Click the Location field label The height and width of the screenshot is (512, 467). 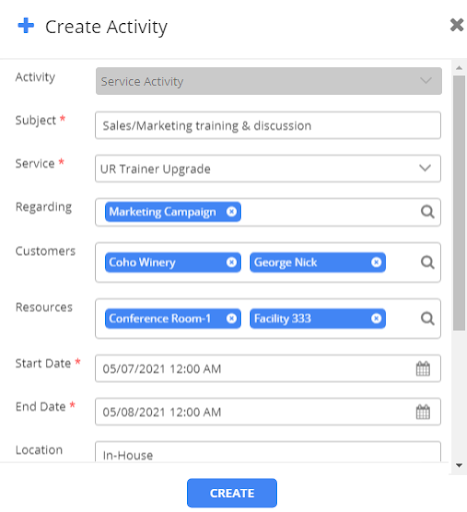coord(39,450)
